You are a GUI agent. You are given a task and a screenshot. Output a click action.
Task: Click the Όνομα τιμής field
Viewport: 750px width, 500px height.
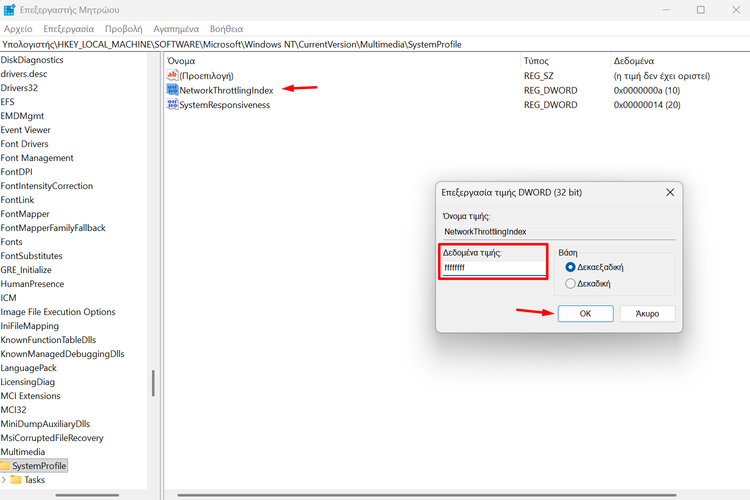(559, 232)
